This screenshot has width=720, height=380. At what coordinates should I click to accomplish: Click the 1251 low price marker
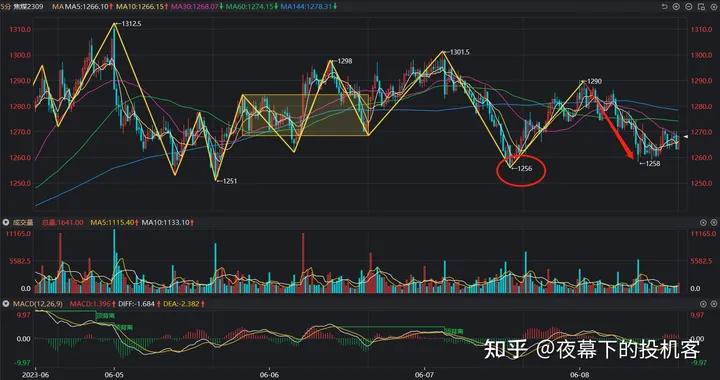click(230, 181)
